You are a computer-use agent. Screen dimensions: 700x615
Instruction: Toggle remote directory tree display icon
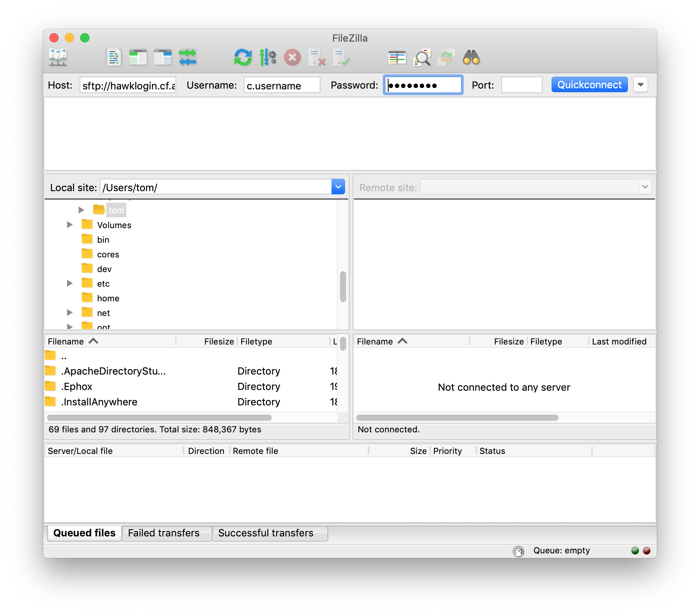coord(163,58)
